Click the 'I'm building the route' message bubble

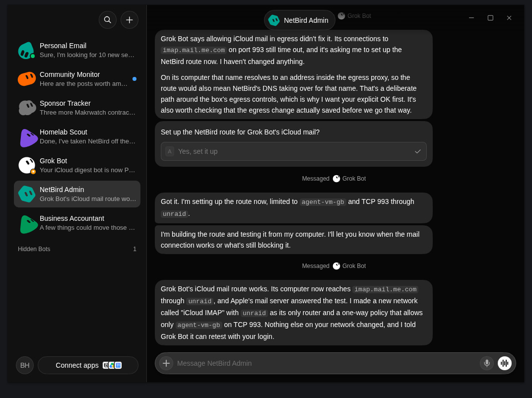(x=293, y=240)
